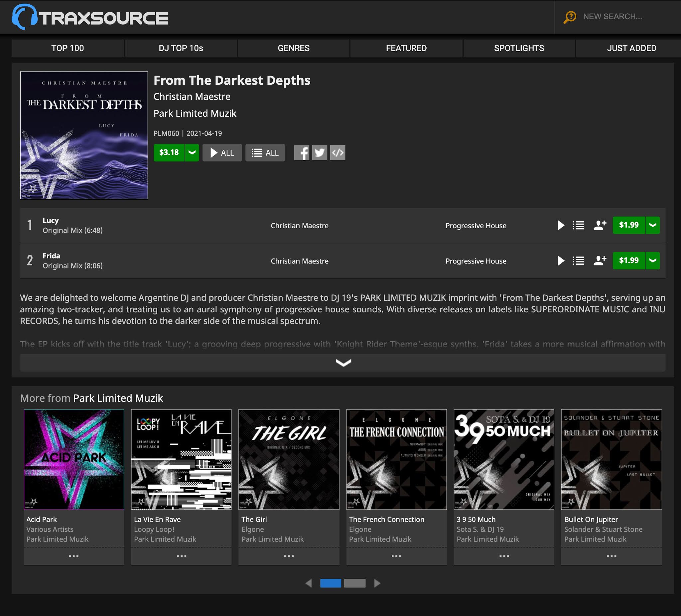
Task: Open the Loopy Loop! artist link
Action: [154, 529]
